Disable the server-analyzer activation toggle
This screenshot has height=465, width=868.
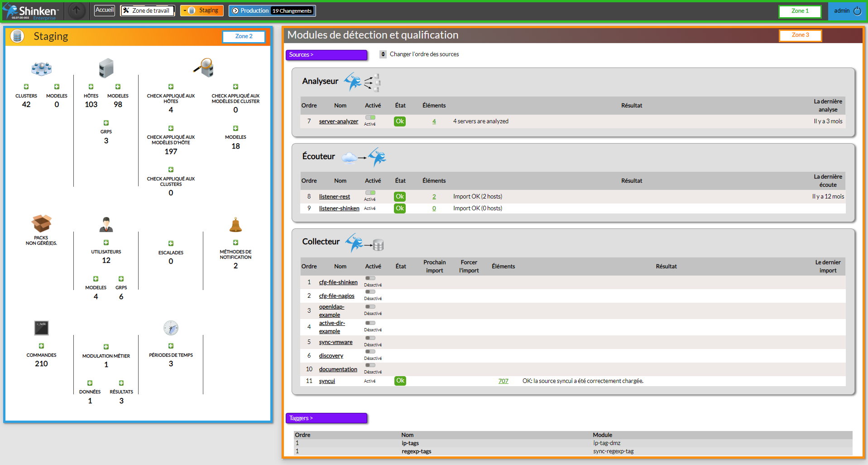click(370, 118)
